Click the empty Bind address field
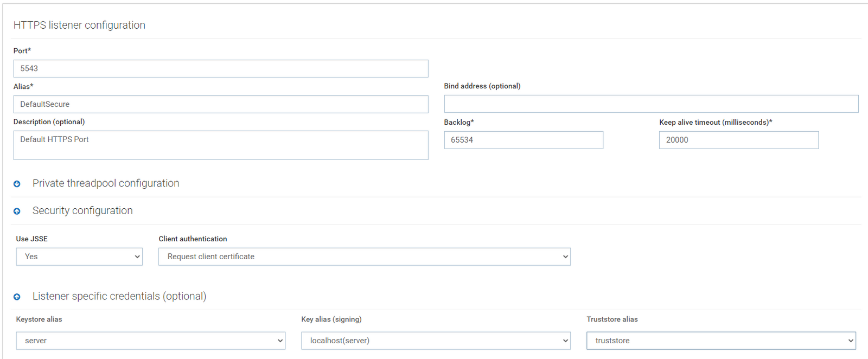Image resolution: width=868 pixels, height=359 pixels. coord(651,104)
